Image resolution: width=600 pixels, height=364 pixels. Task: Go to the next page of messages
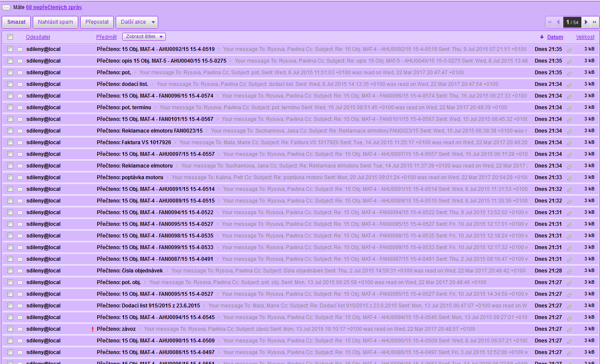(586, 22)
